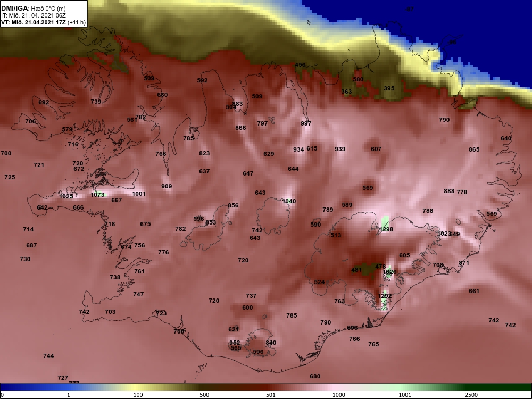Select the 909 value label

tap(167, 186)
